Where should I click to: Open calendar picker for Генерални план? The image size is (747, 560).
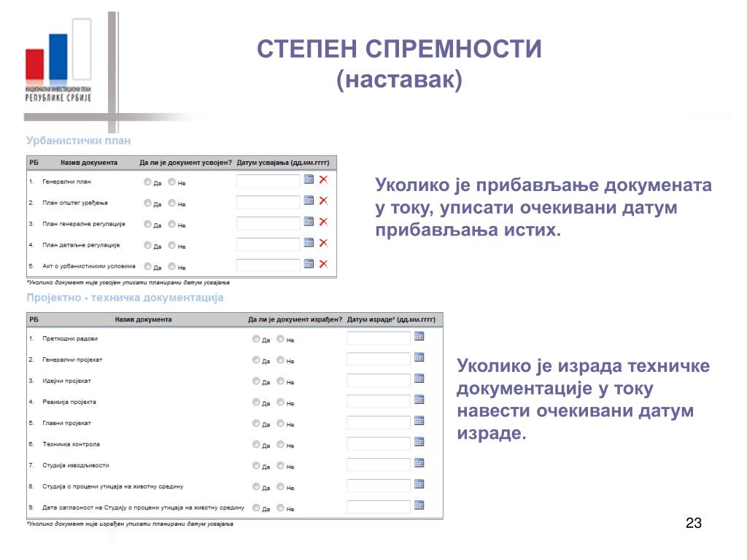tap(309, 179)
